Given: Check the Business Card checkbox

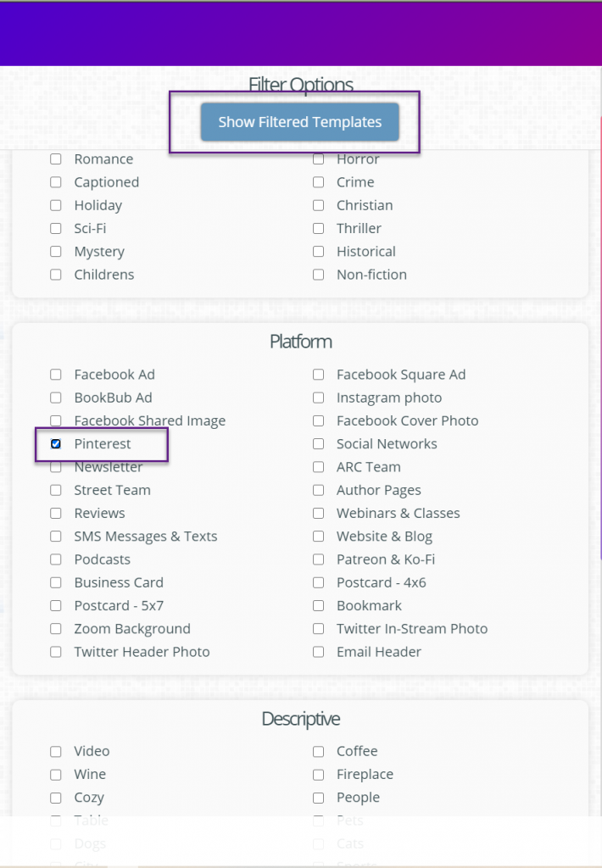Looking at the screenshot, I should click(55, 582).
